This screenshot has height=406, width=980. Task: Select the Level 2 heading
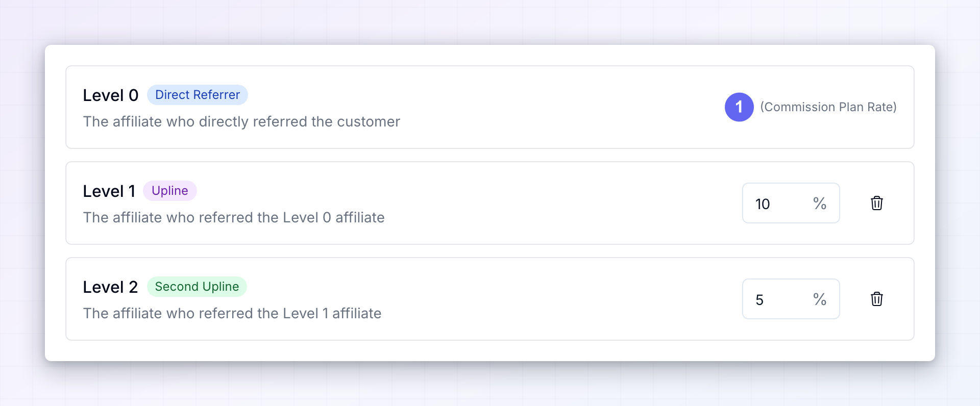pyautogui.click(x=111, y=287)
